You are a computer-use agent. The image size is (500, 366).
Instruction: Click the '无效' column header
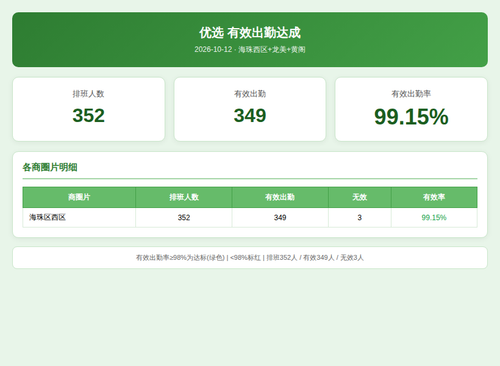point(360,197)
